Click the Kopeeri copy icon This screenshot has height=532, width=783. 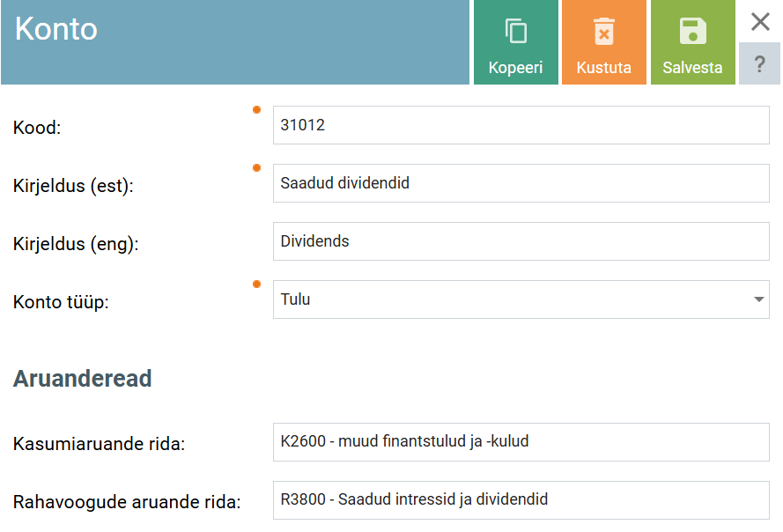point(516,32)
